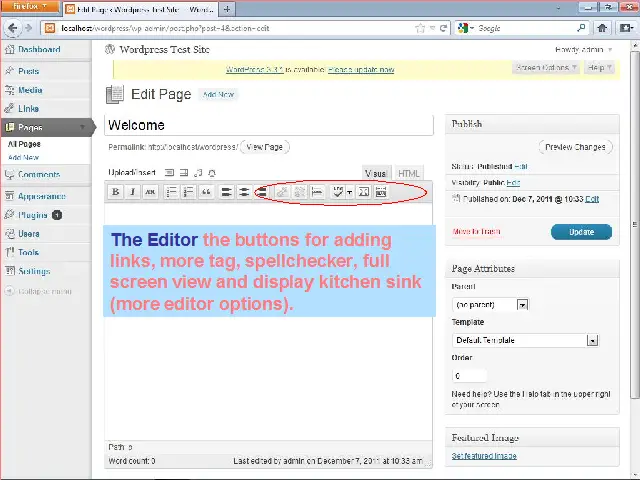Image resolution: width=640 pixels, height=480 pixels.
Task: Open Dashboard in the sidebar
Action: point(39,50)
